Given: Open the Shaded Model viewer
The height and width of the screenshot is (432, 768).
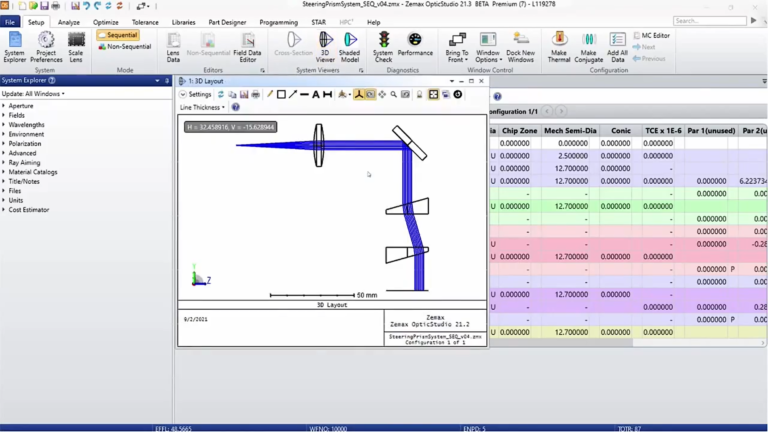Looking at the screenshot, I should (x=350, y=47).
